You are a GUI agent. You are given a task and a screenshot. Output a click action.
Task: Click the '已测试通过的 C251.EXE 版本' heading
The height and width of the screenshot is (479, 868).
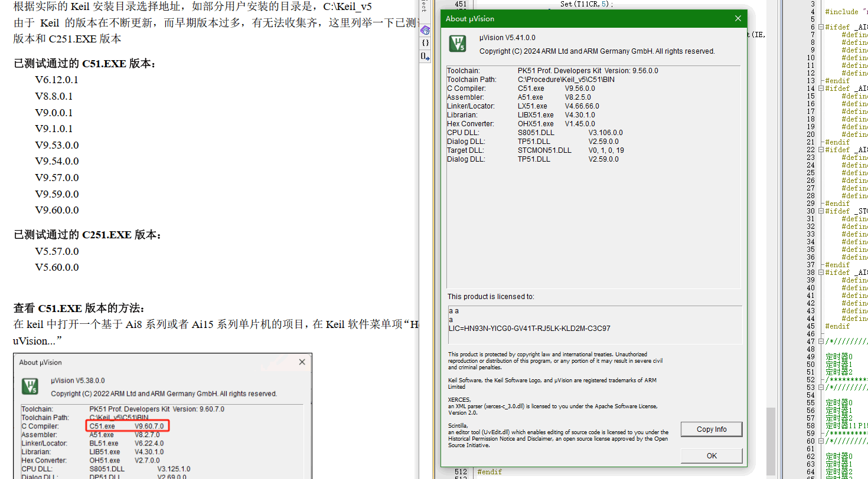pos(87,235)
